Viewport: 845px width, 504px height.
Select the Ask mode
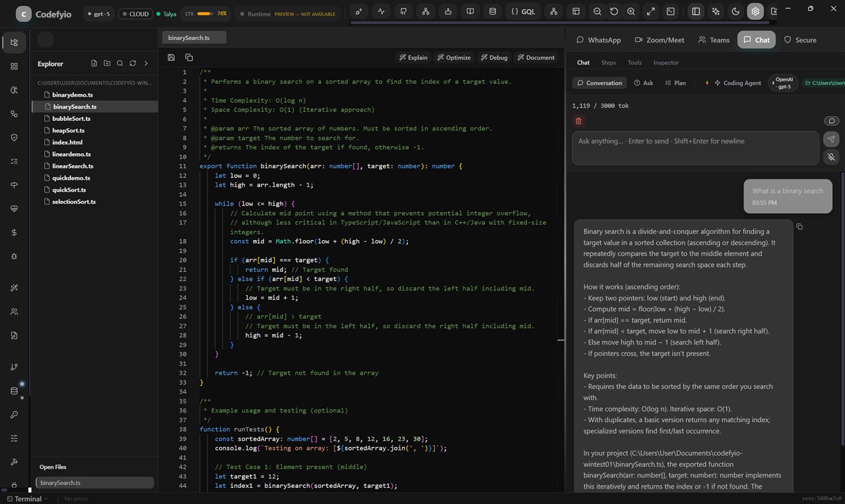click(x=644, y=83)
